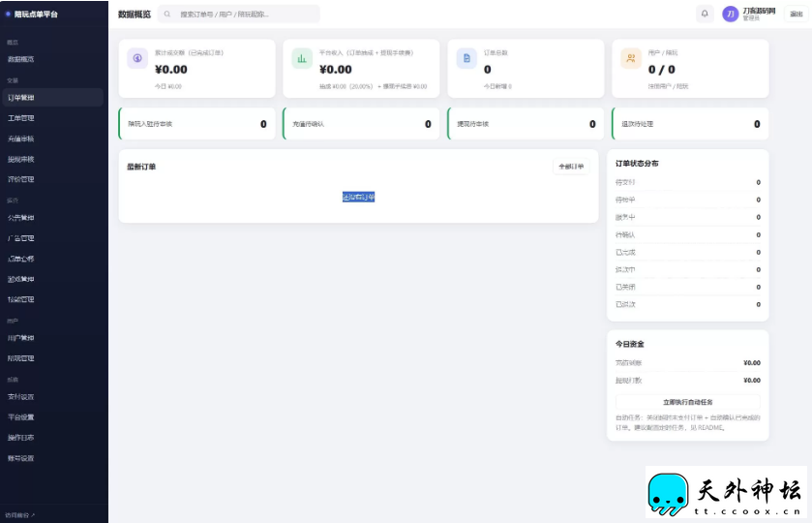Click the 提现打款 amount row
The width and height of the screenshot is (812, 523).
pos(688,381)
